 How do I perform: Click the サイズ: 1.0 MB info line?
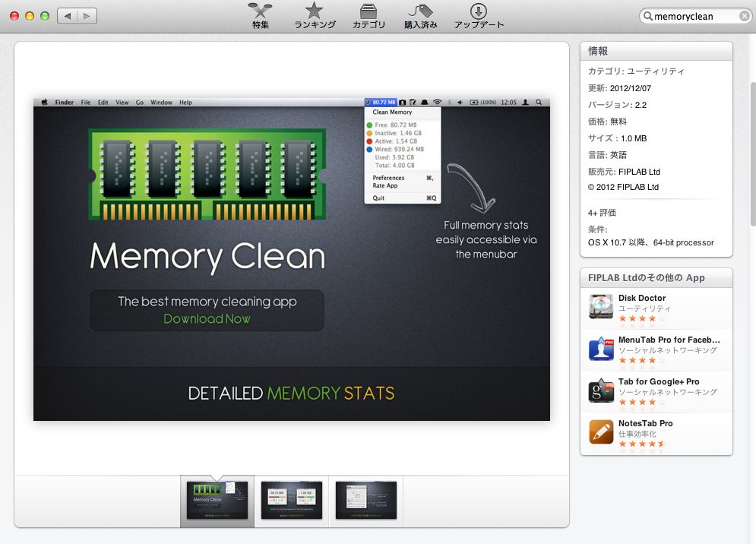point(617,138)
